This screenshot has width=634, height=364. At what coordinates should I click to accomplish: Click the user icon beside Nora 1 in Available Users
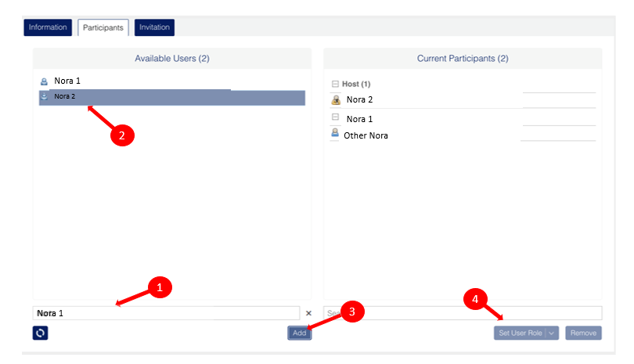pos(45,81)
